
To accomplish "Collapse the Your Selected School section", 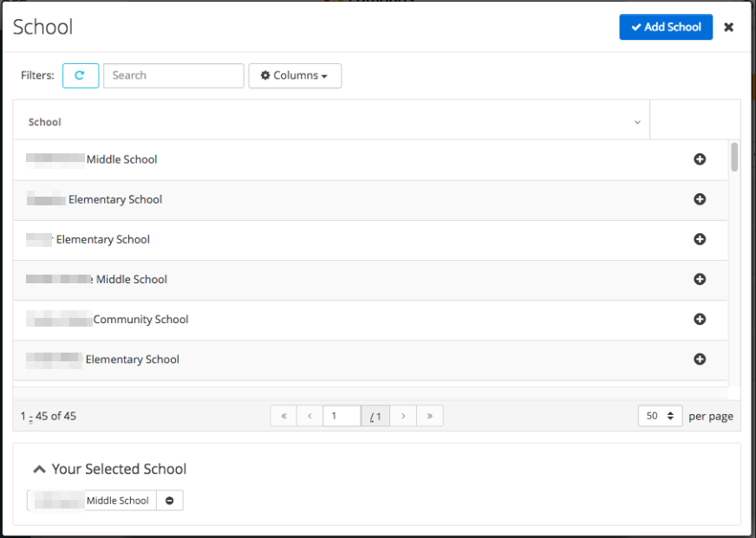I will pos(39,469).
